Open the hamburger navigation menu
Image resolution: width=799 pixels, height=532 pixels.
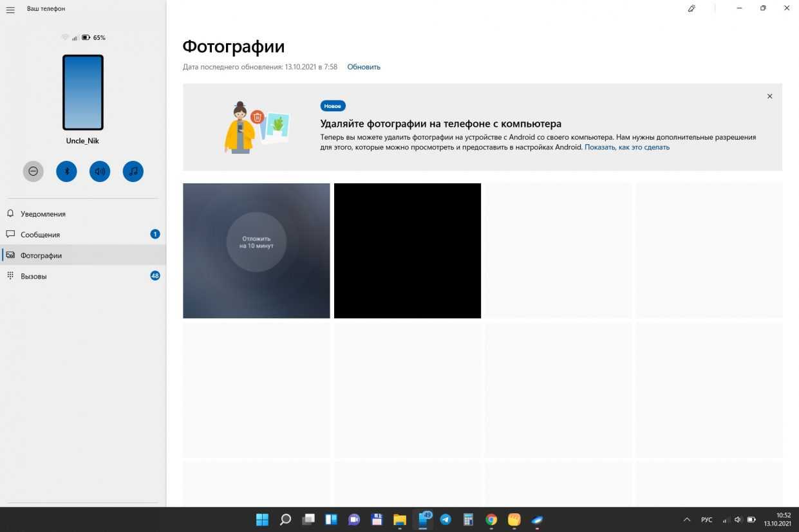(10, 10)
